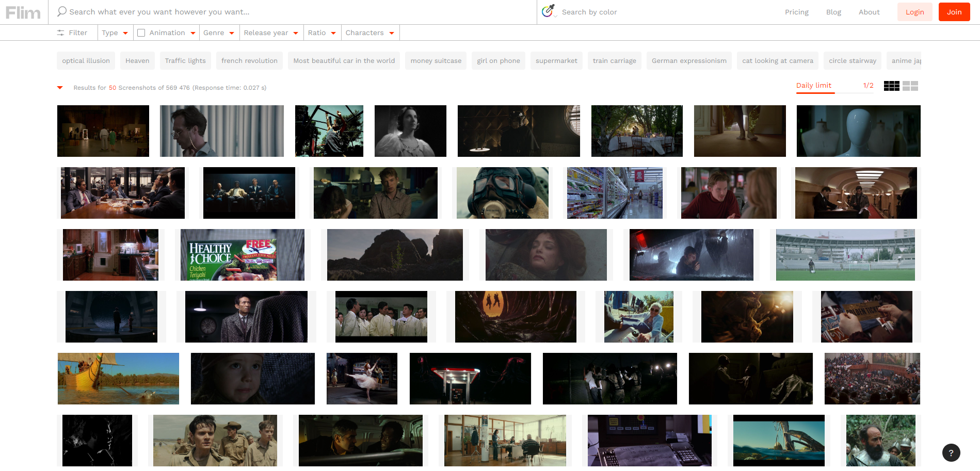Open the help question mark button
980x471 pixels.
coord(951,452)
